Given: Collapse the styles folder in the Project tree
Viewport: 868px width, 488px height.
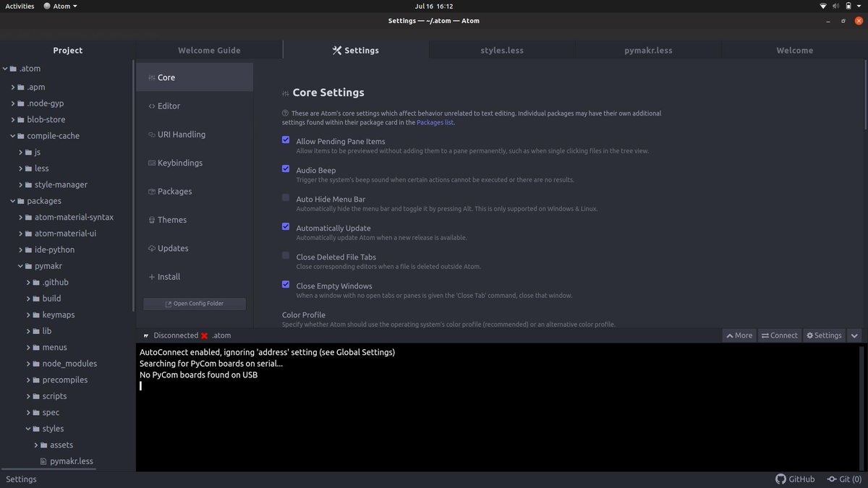Looking at the screenshot, I should (27, 428).
